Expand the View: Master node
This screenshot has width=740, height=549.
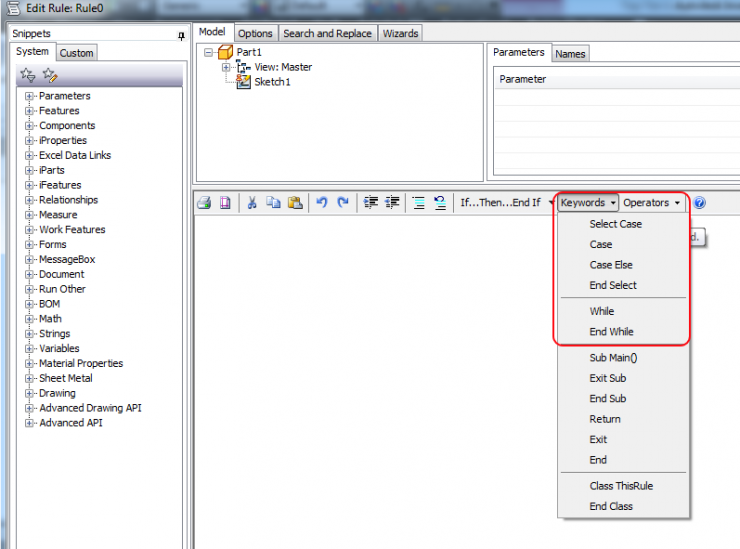pos(226,67)
